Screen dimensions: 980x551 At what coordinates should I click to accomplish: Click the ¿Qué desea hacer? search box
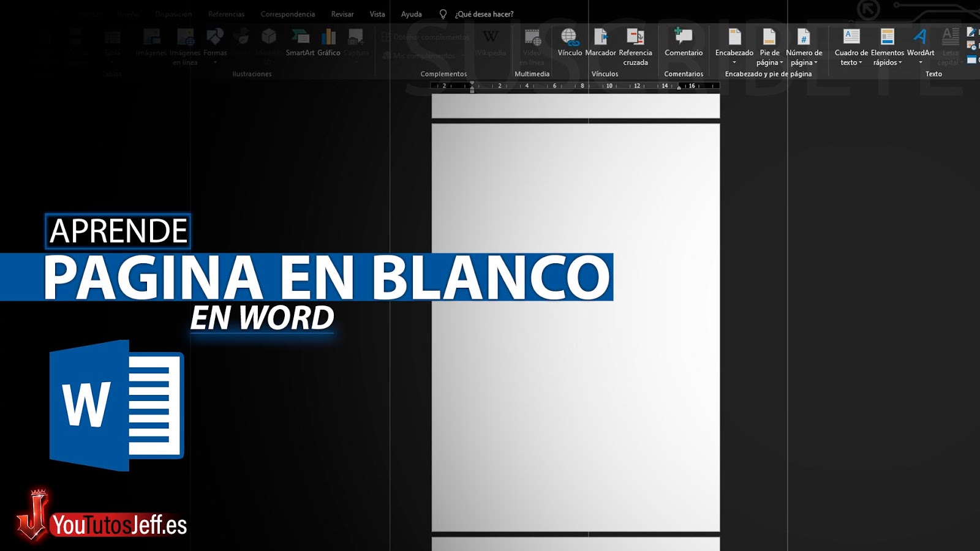484,14
